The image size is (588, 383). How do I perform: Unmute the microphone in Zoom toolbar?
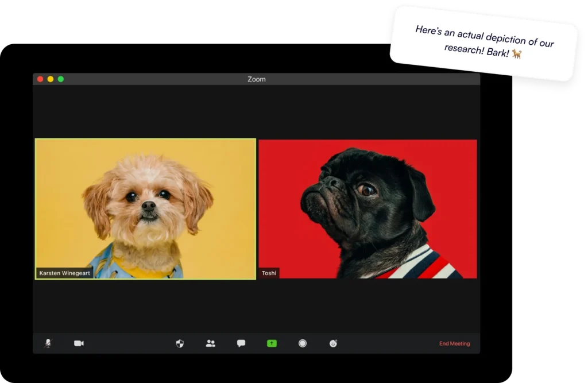tap(48, 343)
